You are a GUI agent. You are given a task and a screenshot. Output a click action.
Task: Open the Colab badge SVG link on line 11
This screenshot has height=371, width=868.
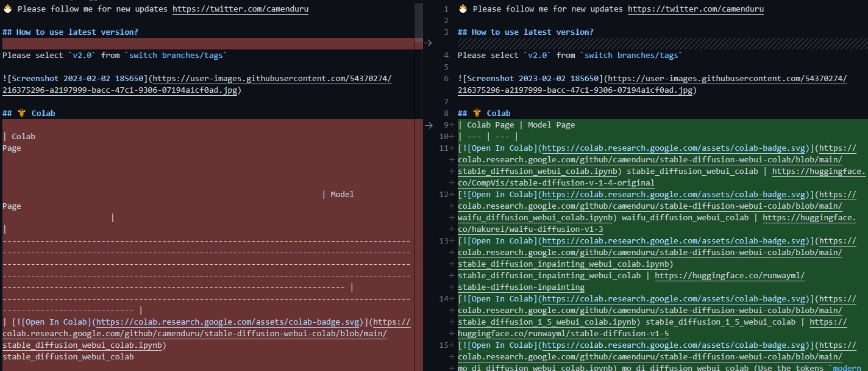click(652, 148)
